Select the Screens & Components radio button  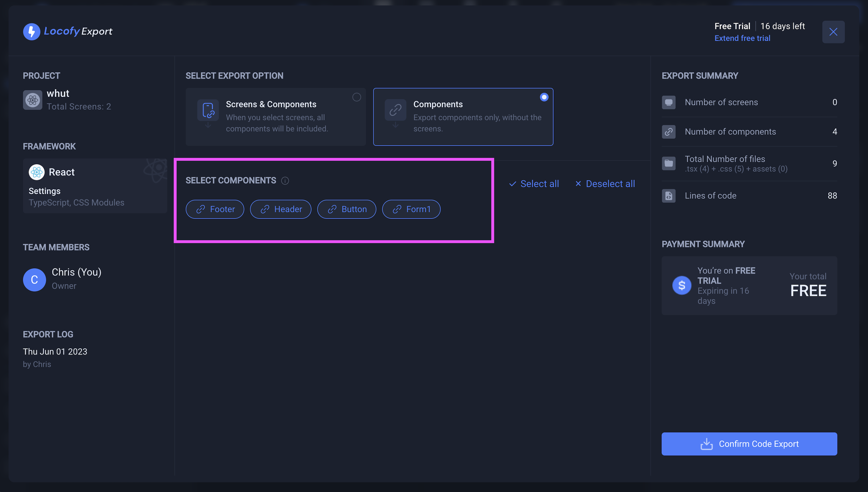[357, 97]
